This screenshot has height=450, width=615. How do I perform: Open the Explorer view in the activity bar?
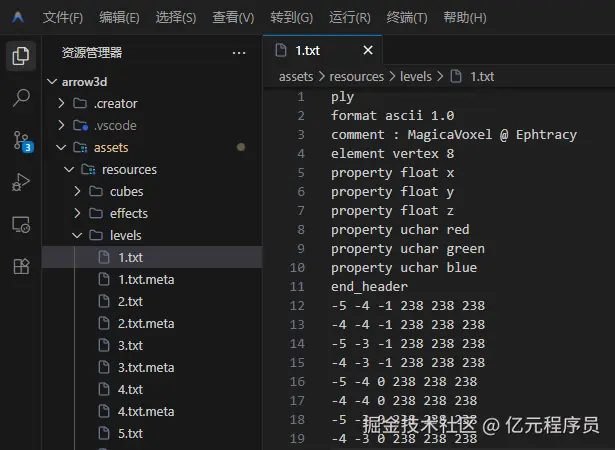click(x=21, y=56)
